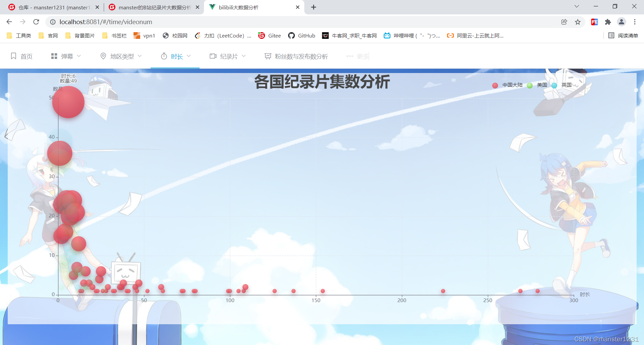Screen dimensions: 644x345
Task: Go forward to the next page
Action: click(22, 22)
